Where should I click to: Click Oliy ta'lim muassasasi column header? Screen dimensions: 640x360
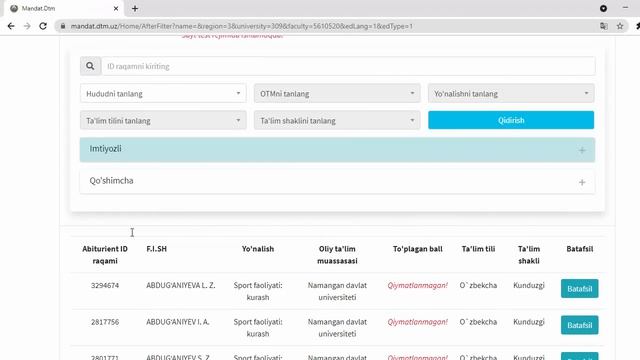tap(337, 255)
